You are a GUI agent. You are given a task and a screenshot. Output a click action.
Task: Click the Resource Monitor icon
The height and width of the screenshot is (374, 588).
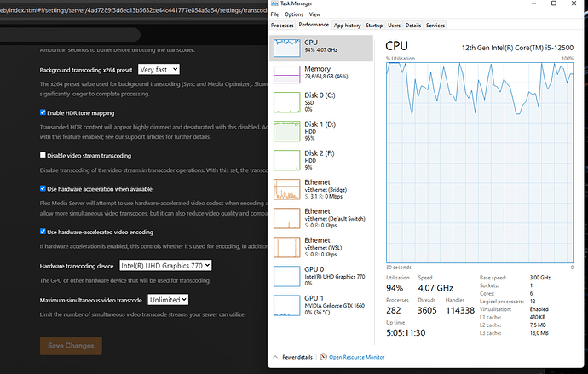tap(323, 357)
